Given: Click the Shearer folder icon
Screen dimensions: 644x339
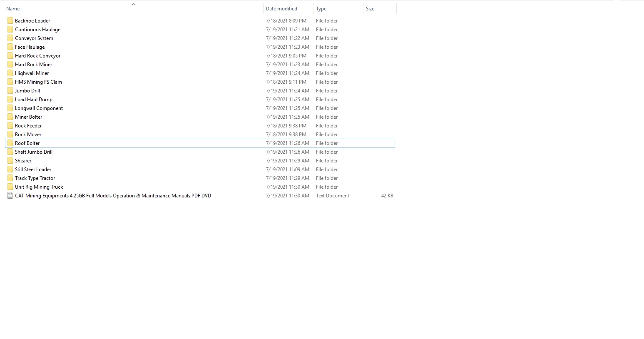Looking at the screenshot, I should 10,160.
